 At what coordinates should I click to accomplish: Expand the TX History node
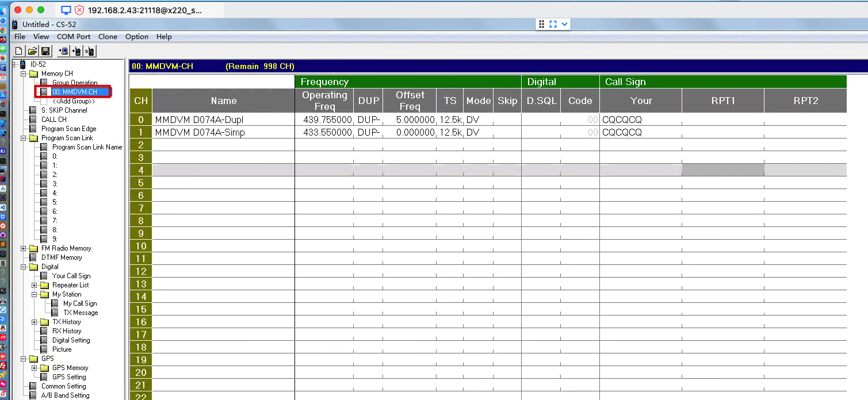click(35, 322)
